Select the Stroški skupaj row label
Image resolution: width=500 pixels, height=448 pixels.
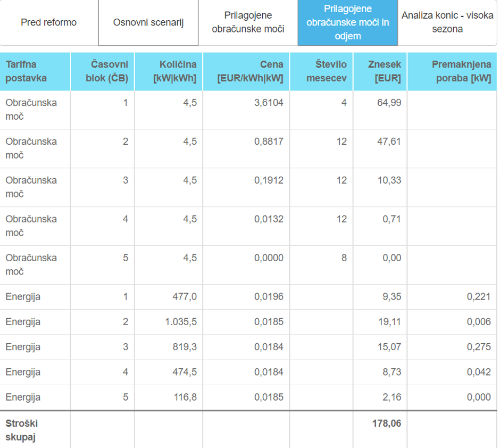pyautogui.click(x=22, y=430)
